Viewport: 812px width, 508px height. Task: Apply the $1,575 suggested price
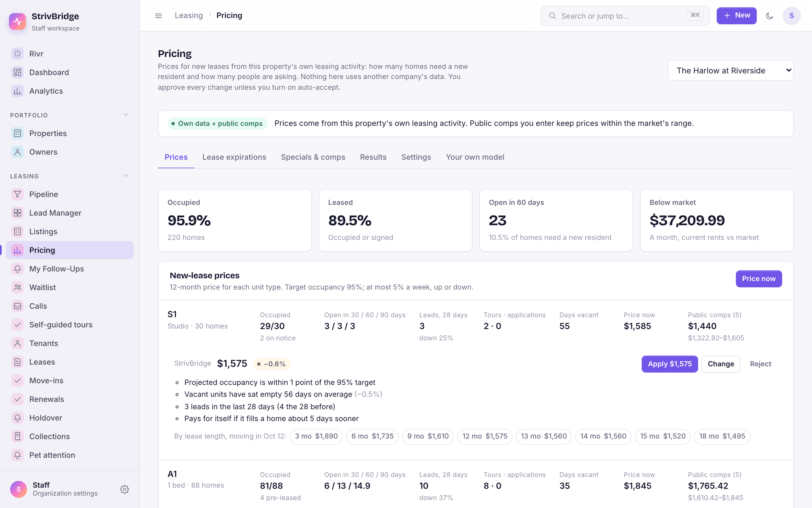(x=670, y=364)
